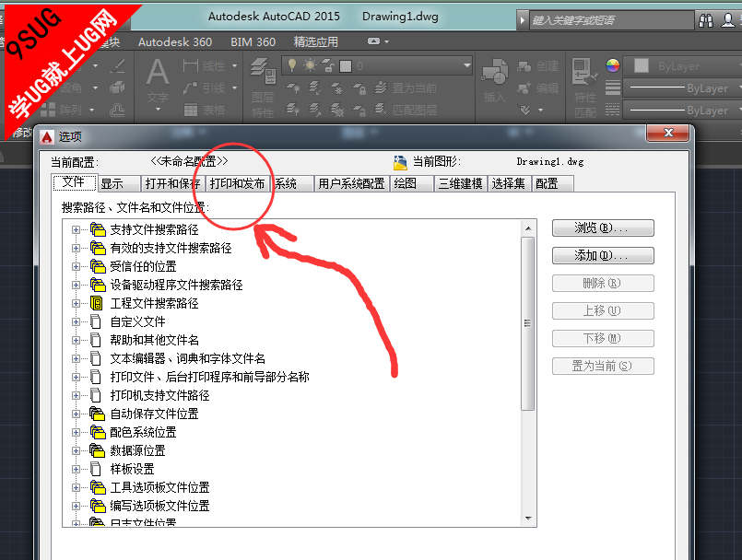Open the BIM 360 ribbon tab
The width and height of the screenshot is (742, 560).
(x=253, y=42)
